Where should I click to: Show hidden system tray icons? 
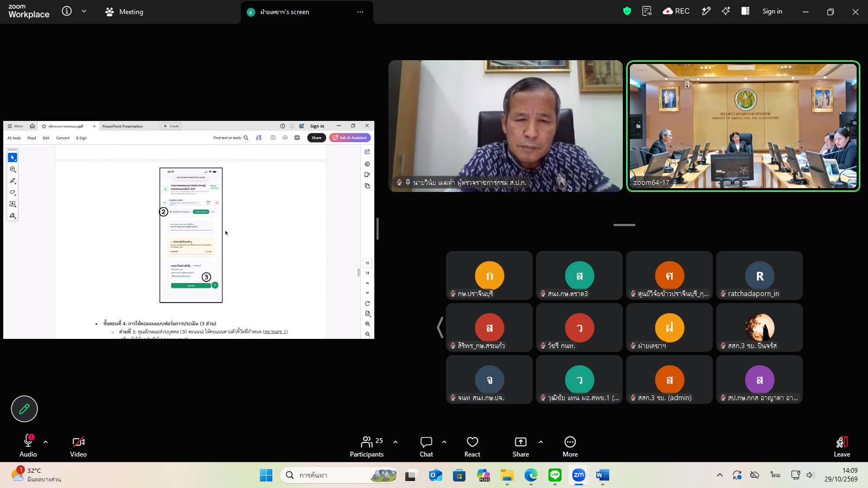pyautogui.click(x=720, y=476)
